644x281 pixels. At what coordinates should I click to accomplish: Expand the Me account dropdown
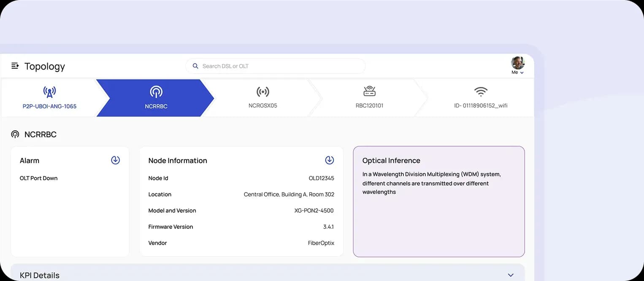[518, 72]
